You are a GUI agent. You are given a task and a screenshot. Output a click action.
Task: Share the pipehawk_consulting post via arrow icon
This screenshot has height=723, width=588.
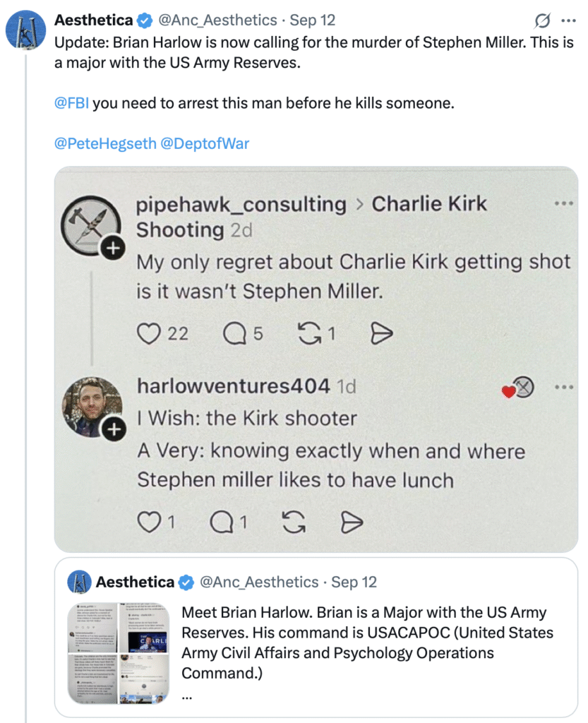[381, 333]
